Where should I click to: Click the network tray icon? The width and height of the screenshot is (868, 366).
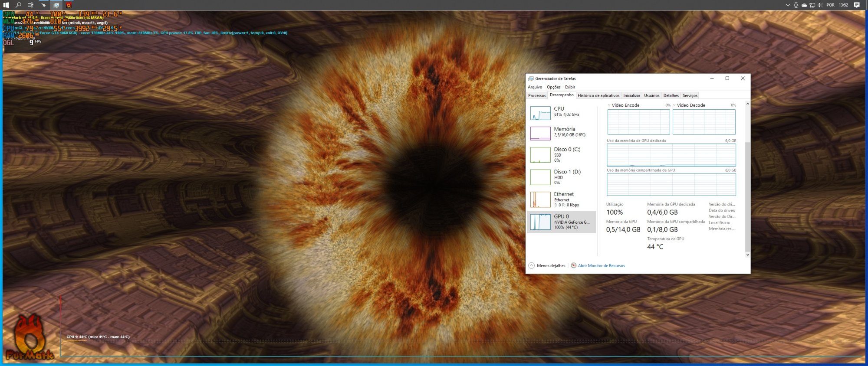pos(812,5)
